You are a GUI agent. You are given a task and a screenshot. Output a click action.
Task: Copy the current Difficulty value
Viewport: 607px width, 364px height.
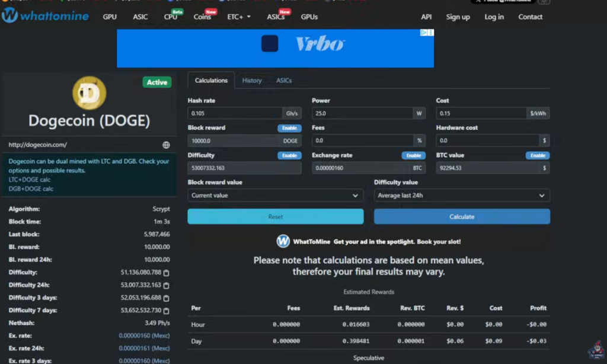click(x=167, y=273)
